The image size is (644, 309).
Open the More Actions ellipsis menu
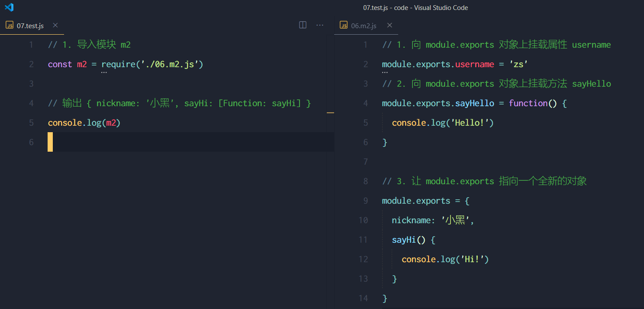tap(320, 25)
